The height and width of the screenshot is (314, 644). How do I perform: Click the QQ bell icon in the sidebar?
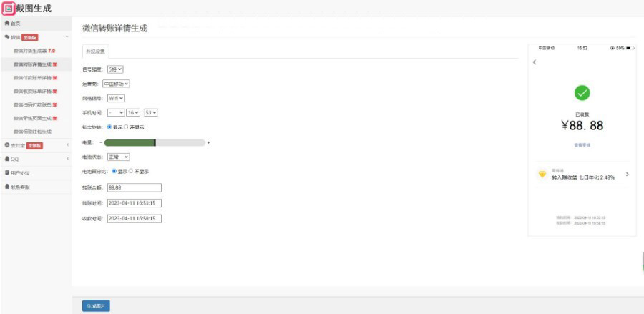point(7,159)
